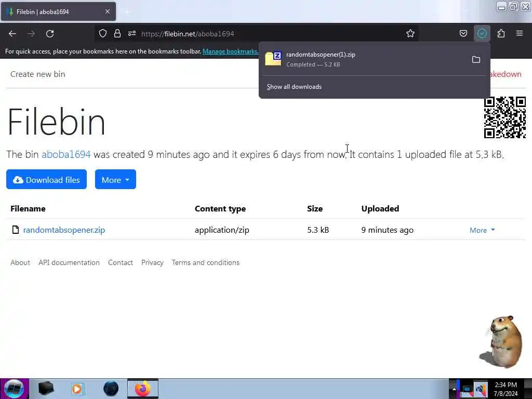Open the volume tray icon
Viewport: 532px width, 399px height.
tap(480, 390)
